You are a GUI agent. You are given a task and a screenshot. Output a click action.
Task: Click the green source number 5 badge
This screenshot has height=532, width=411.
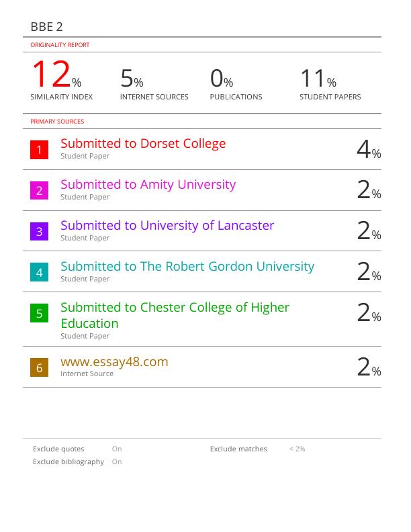[39, 314]
